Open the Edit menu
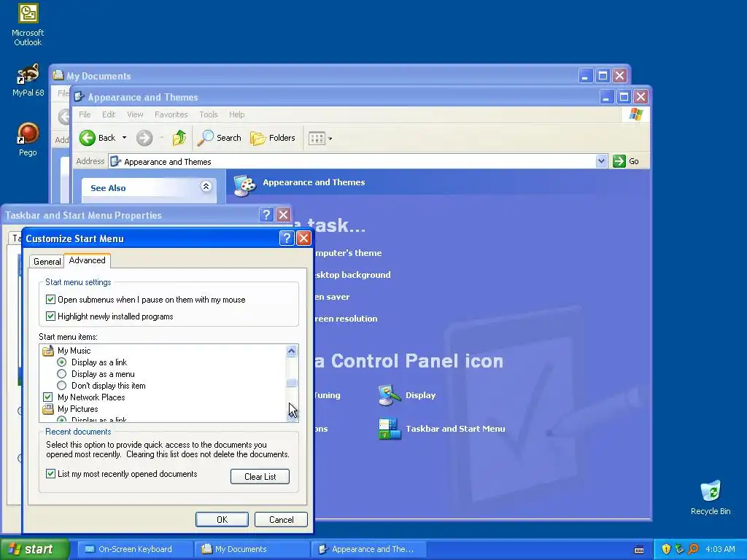The image size is (747, 560). (109, 114)
